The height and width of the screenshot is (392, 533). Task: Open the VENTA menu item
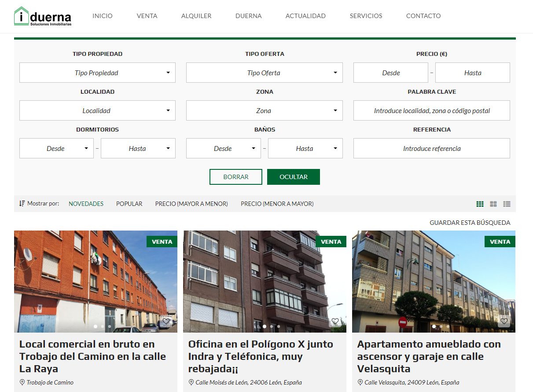coord(147,16)
